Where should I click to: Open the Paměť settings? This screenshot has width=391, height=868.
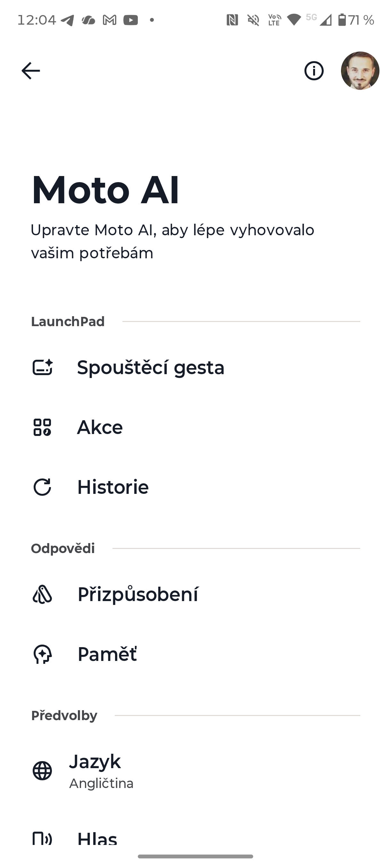coord(107,654)
